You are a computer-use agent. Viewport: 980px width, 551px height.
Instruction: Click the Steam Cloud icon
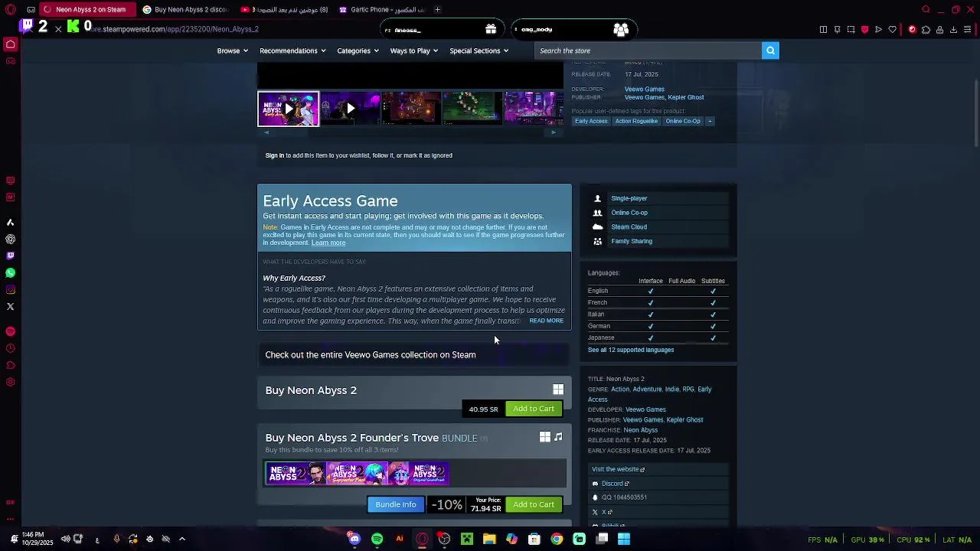click(x=598, y=227)
